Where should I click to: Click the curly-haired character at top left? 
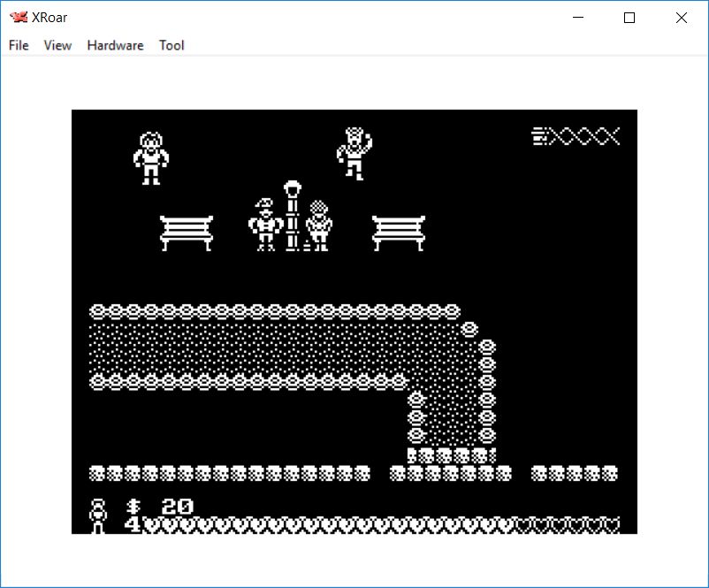tap(151, 157)
